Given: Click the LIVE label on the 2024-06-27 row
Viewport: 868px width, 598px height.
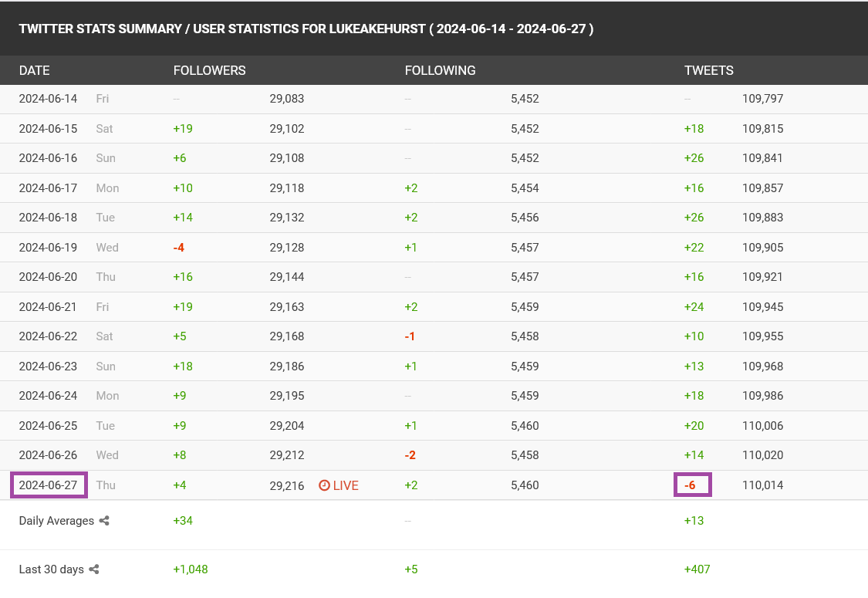Looking at the screenshot, I should click(x=346, y=485).
